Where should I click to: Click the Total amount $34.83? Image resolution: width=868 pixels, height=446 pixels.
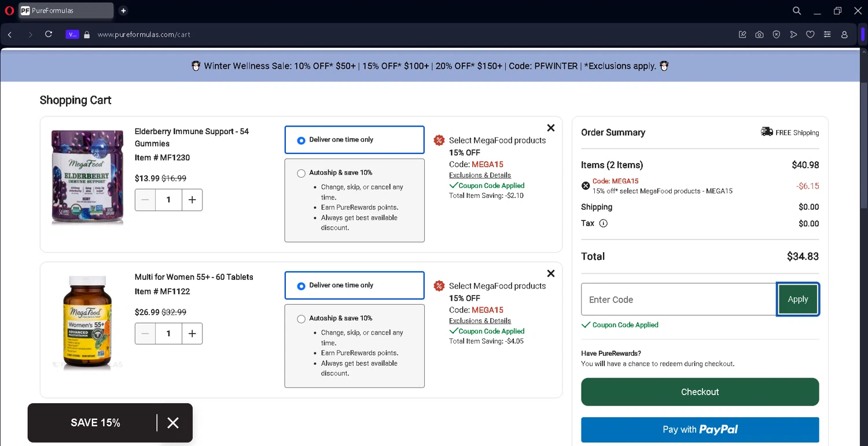click(x=803, y=256)
